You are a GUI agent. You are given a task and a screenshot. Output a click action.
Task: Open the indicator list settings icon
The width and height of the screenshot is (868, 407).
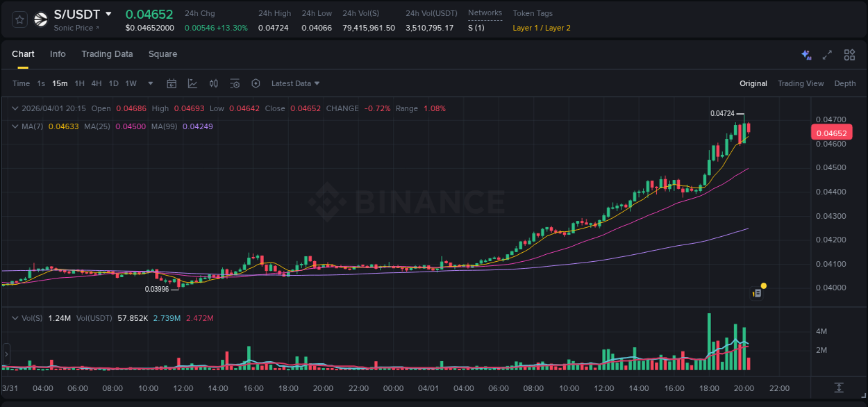235,83
